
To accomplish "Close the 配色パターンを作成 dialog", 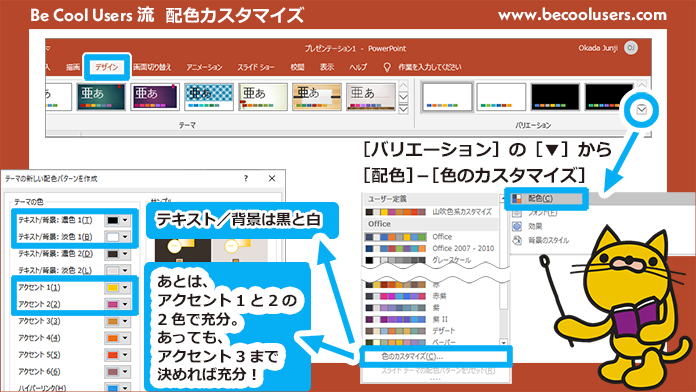I will click(x=272, y=178).
